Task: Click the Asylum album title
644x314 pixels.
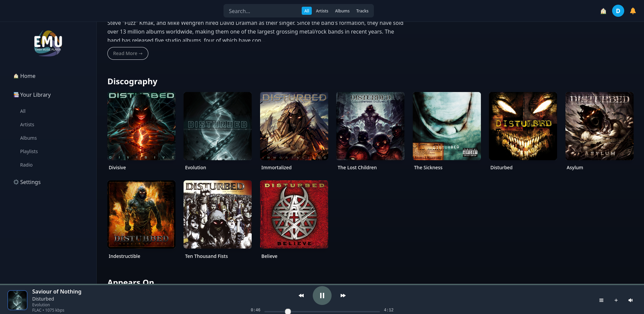Action: point(575,168)
